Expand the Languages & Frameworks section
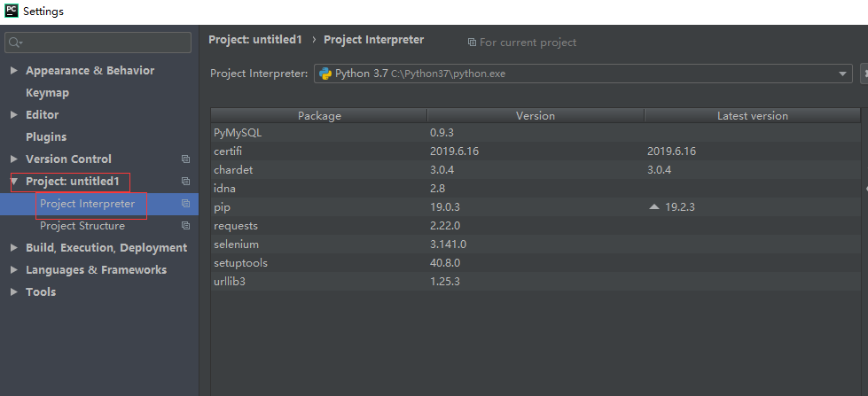 (14, 270)
